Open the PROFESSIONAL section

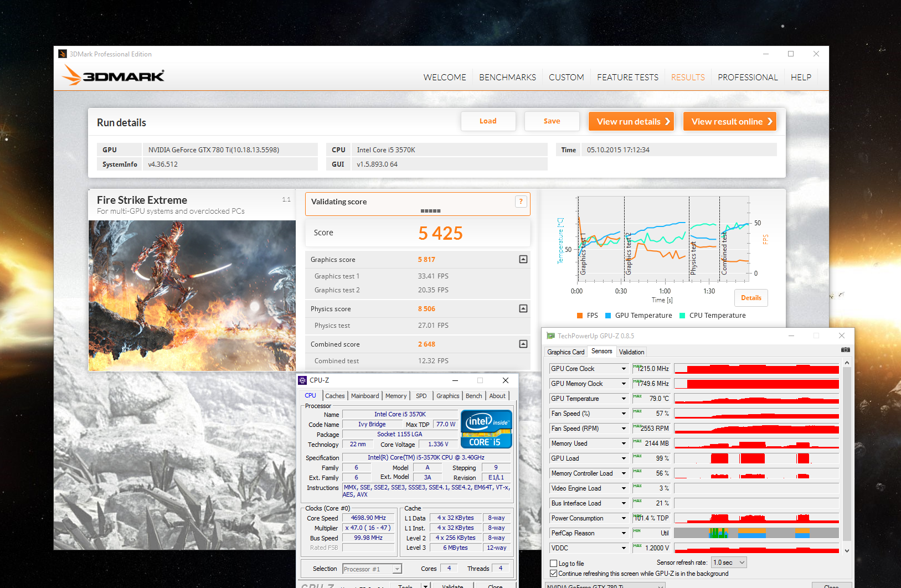748,78
